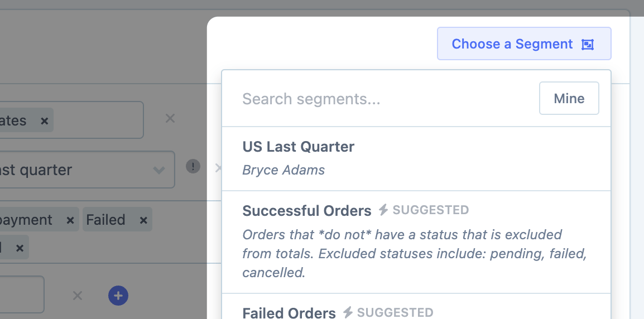Click the lightning icon beside Successful Orders

[383, 210]
